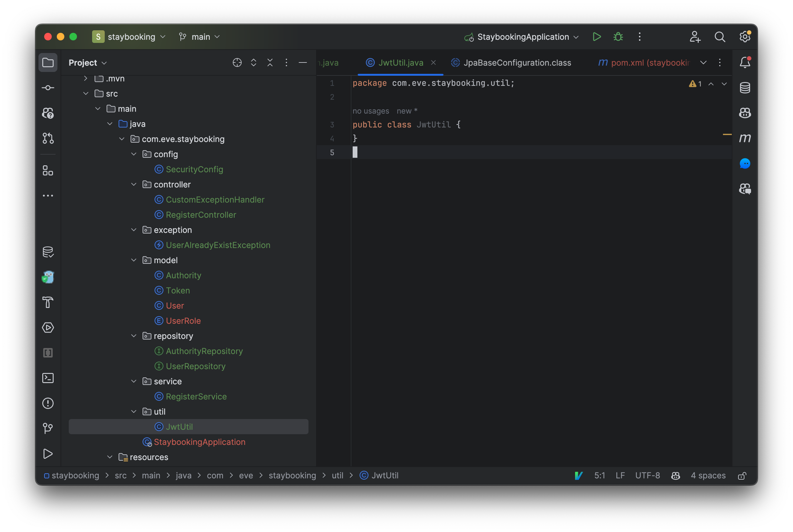Expand the controller package folder
Screen dimensions: 793x532
point(133,184)
